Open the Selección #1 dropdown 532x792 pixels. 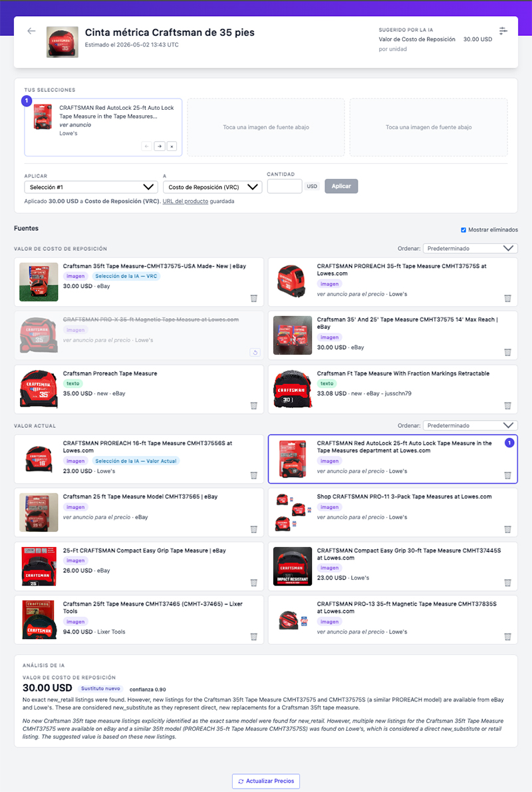[x=91, y=187]
